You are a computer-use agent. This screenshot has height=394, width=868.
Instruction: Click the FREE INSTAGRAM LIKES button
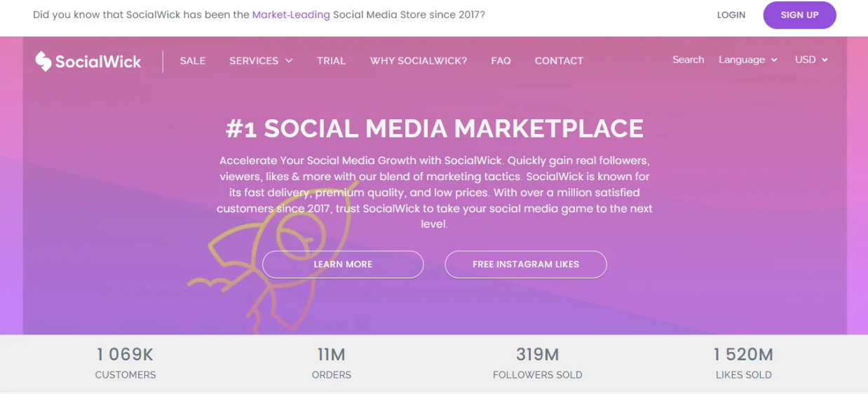point(526,264)
